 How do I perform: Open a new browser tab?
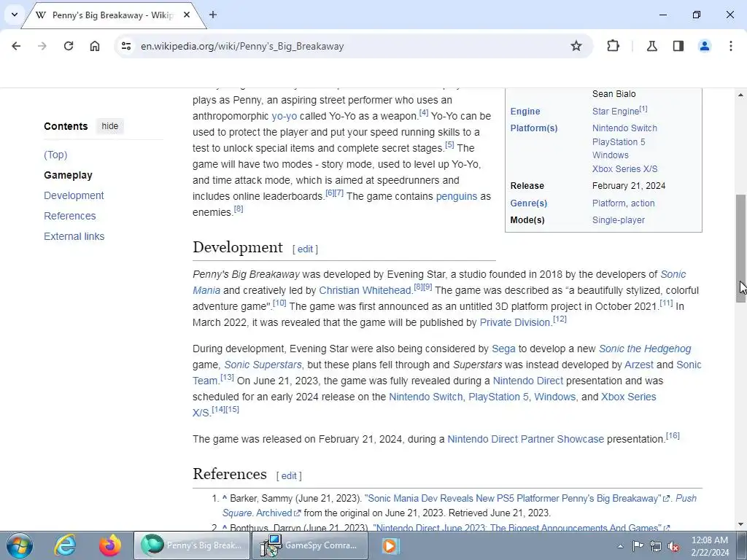(x=213, y=15)
